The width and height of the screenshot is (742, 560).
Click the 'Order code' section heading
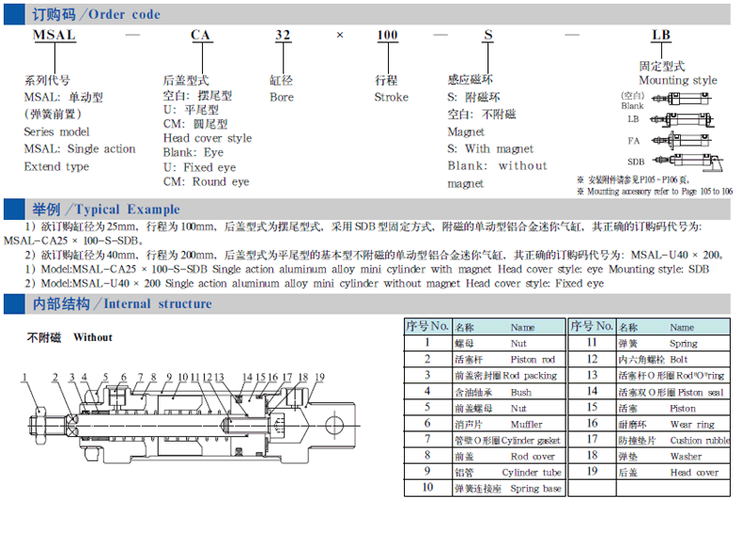97,15
